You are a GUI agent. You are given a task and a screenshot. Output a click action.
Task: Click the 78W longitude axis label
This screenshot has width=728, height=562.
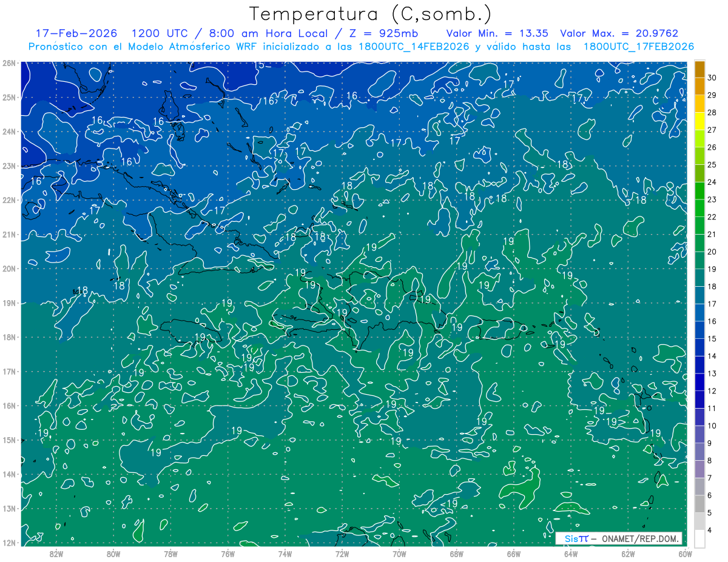click(170, 554)
